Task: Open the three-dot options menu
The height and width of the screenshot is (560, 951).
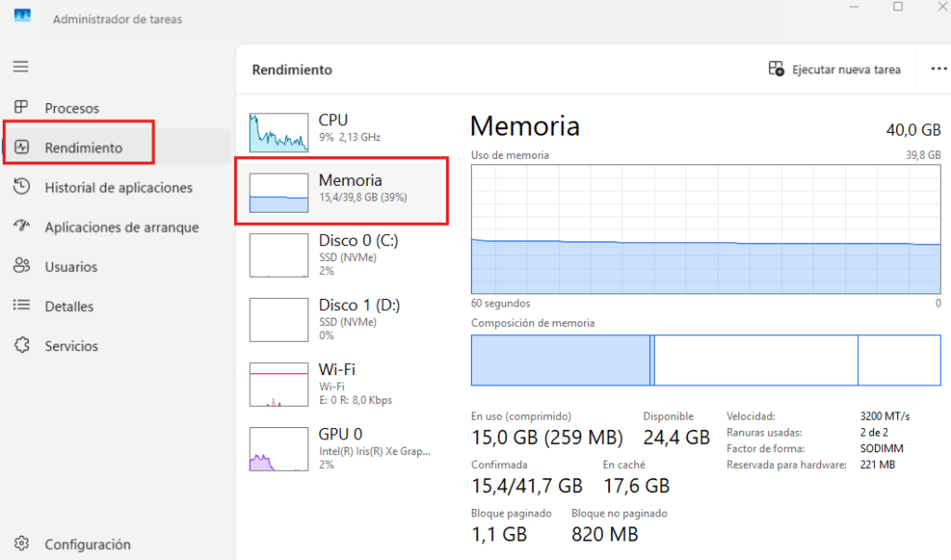Action: [938, 69]
